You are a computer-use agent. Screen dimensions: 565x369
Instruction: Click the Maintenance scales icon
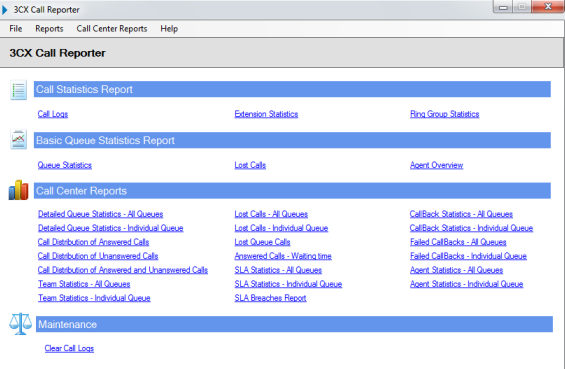(20, 324)
